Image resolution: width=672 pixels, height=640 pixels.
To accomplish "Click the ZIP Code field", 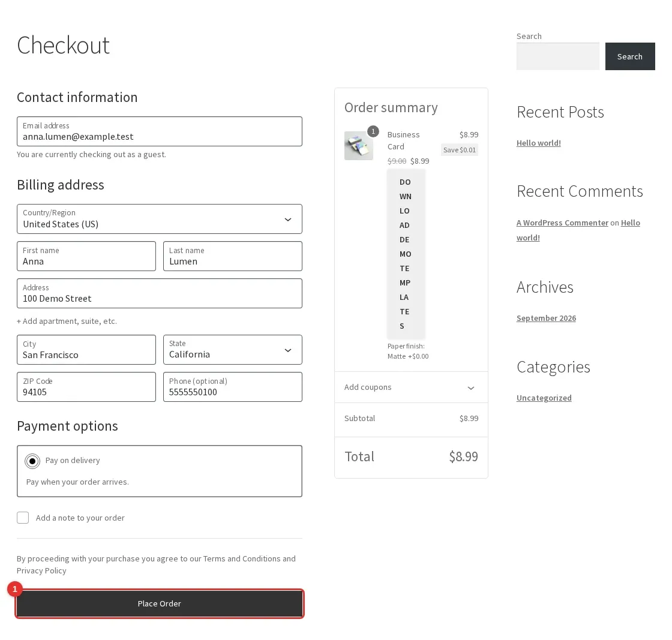I will (86, 387).
